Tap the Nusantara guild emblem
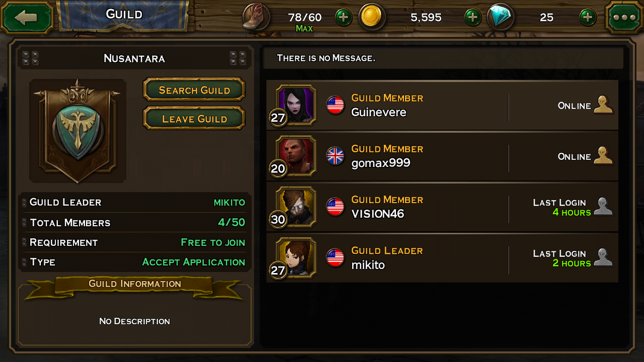644x362 pixels. point(77,131)
